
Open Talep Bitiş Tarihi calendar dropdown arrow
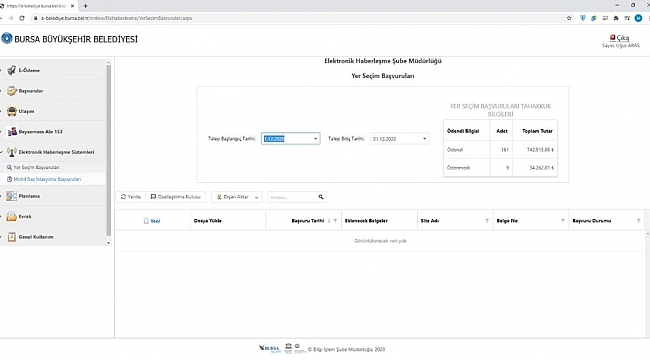tap(424, 139)
